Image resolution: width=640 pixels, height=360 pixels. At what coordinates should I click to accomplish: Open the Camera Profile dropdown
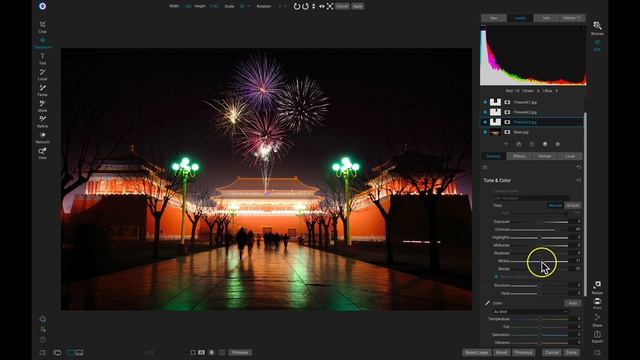(532, 198)
